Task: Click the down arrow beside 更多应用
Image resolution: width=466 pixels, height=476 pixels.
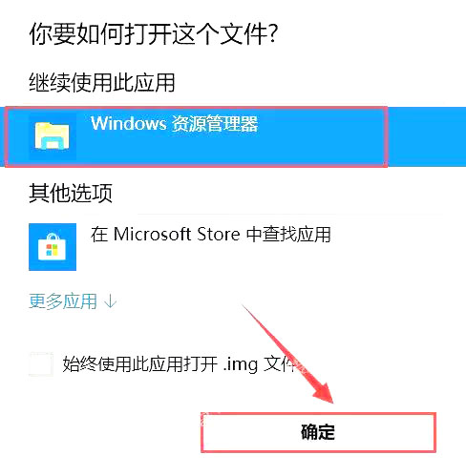Action: click(x=111, y=301)
